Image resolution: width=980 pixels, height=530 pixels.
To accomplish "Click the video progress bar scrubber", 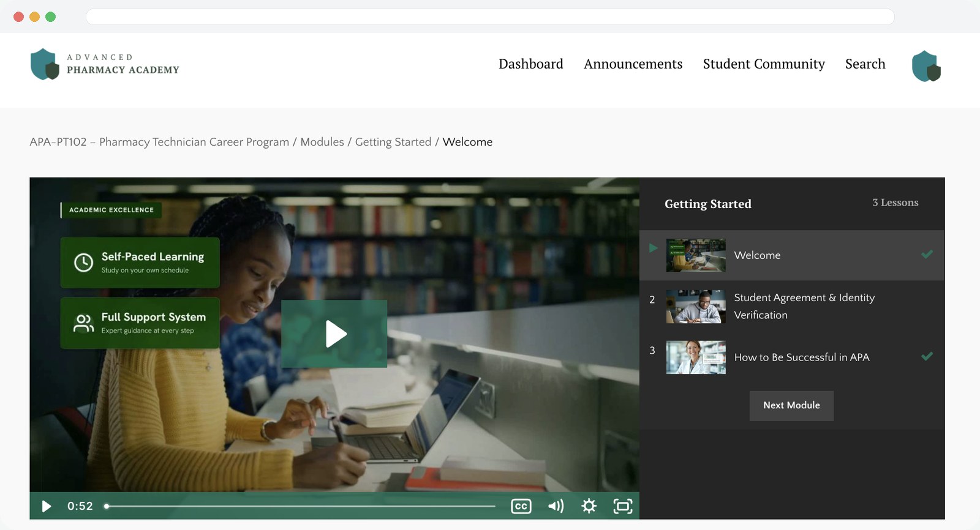I will (107, 506).
